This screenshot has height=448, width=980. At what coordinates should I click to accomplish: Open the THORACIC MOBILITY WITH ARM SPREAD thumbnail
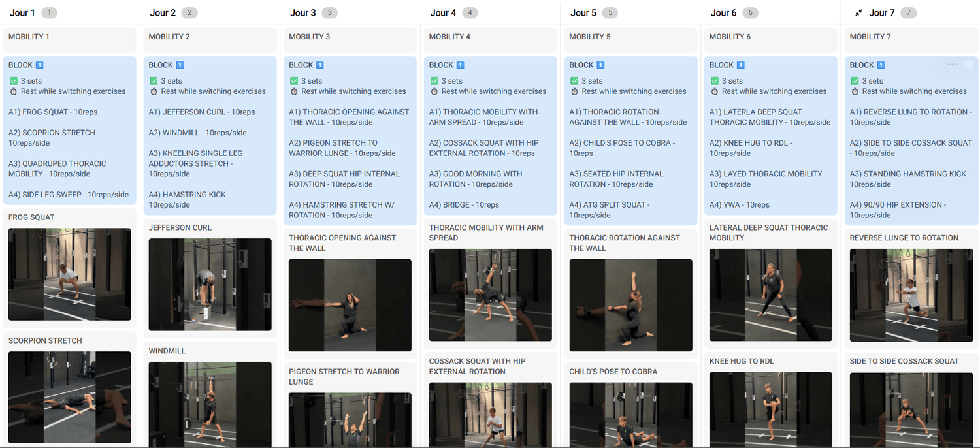491,295
